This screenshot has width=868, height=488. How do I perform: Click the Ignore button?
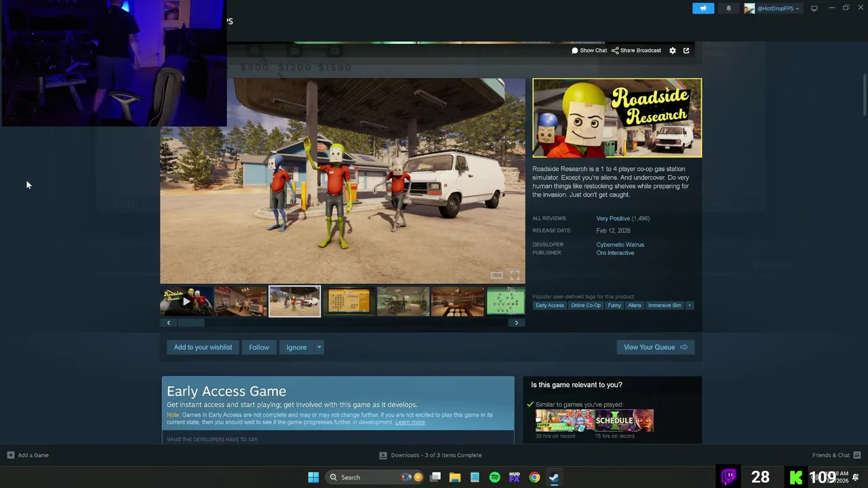pos(296,347)
